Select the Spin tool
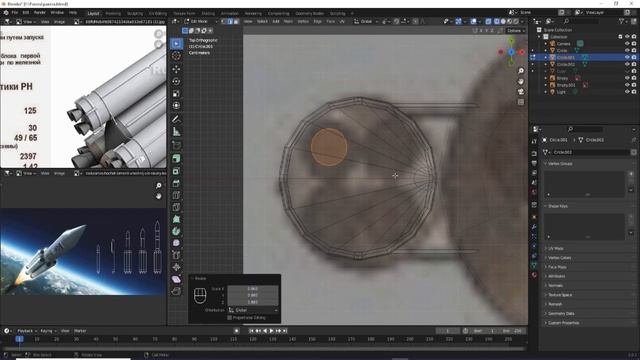Screen dimensions: 640x360 click(x=176, y=231)
